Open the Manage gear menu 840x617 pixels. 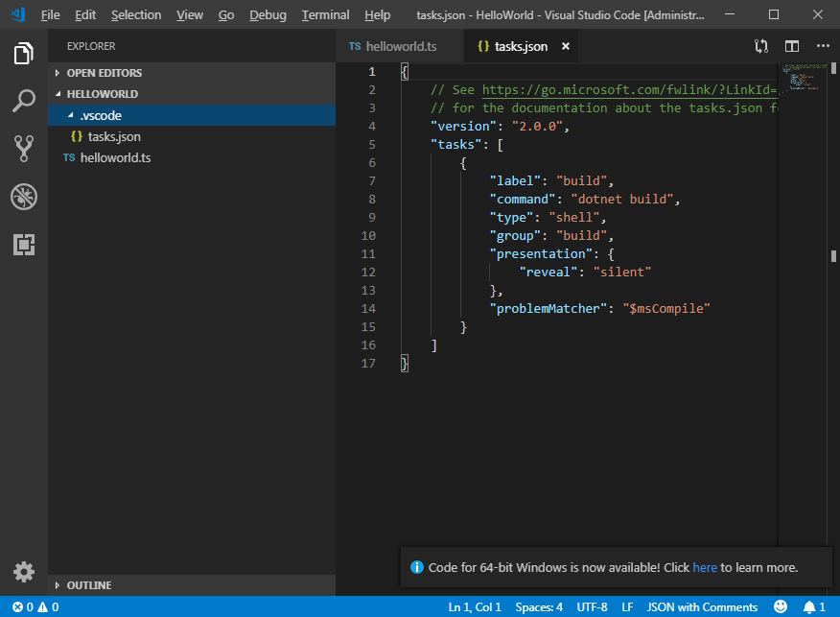click(x=24, y=572)
